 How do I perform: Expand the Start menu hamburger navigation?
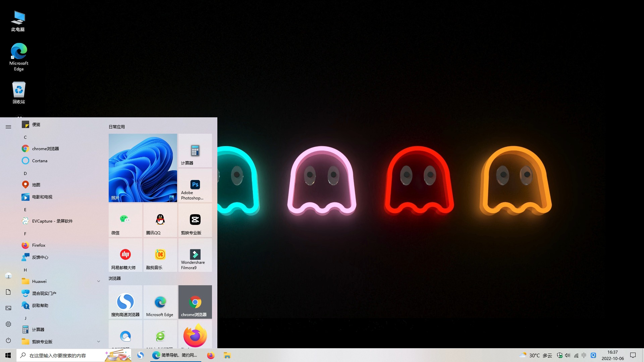click(x=8, y=127)
